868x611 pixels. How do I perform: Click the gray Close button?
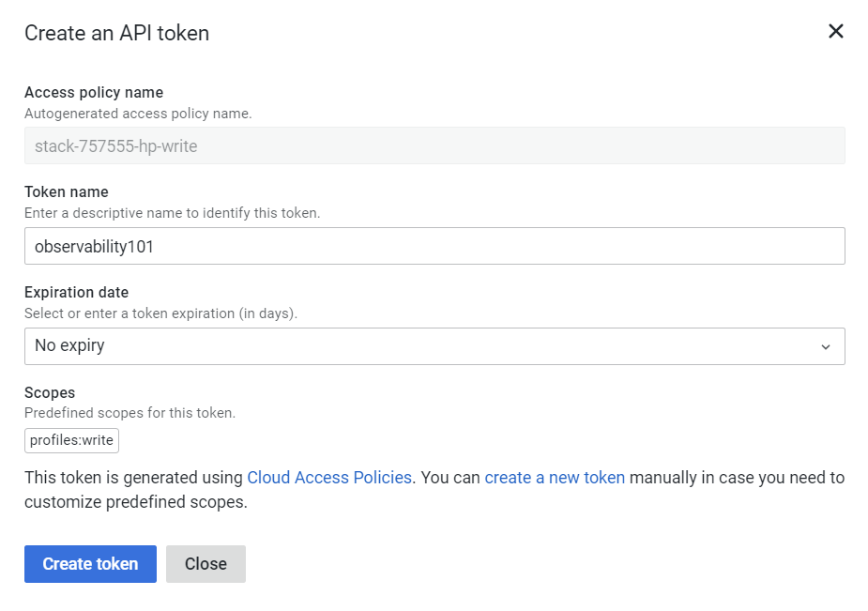[206, 564]
